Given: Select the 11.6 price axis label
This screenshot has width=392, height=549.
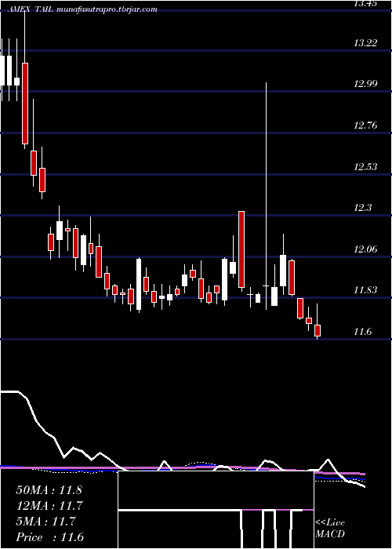Looking at the screenshot, I should click(362, 332).
